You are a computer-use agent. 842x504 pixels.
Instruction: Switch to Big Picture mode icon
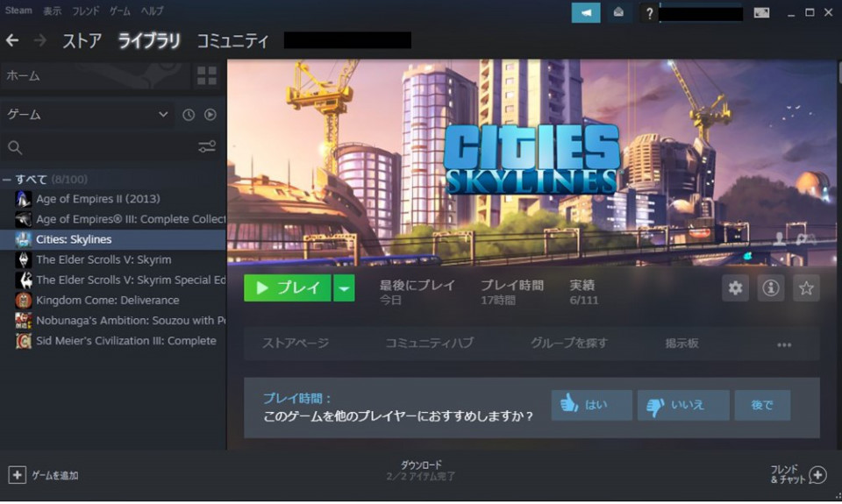[x=761, y=12]
